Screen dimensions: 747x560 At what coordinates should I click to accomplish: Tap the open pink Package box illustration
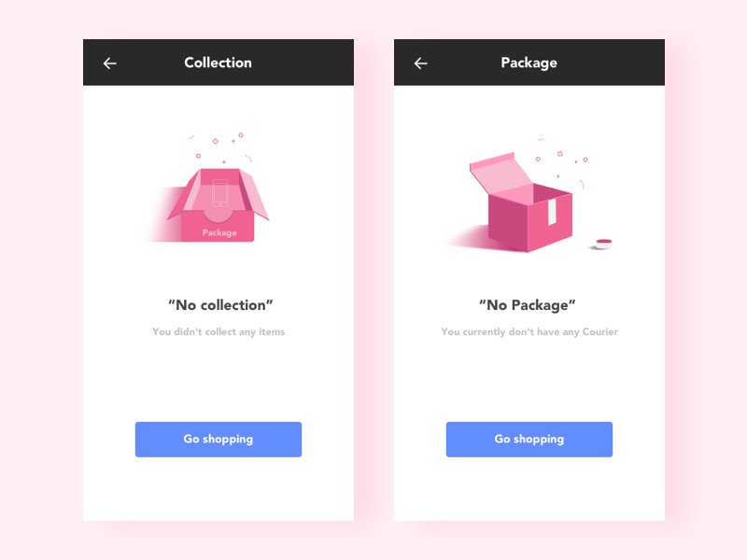pyautogui.click(x=218, y=204)
